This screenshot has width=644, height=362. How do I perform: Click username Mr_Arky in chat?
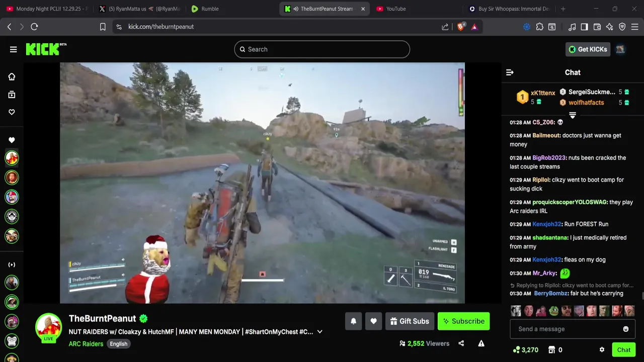[x=544, y=273]
